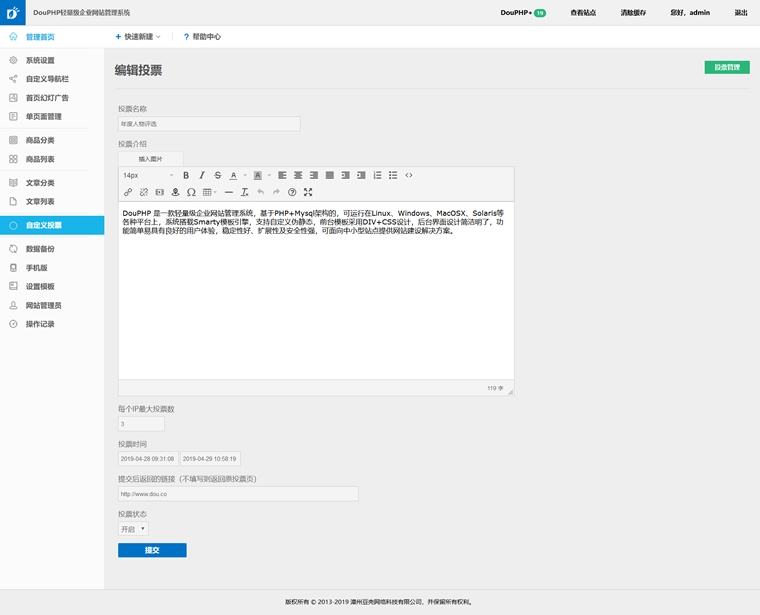
Task: Apply italic formatting in the editor
Action: coord(202,175)
